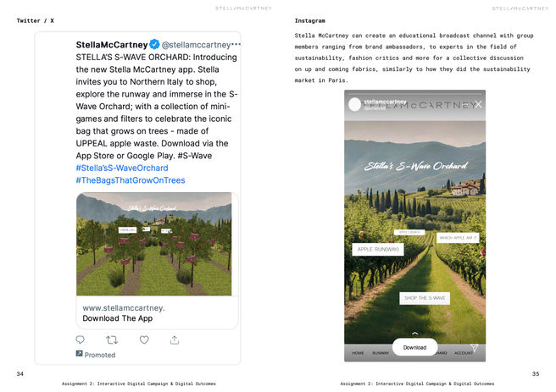This screenshot has height=392, width=556.
Task: Open the tweet's three-dot more menu
Action: 236,44
